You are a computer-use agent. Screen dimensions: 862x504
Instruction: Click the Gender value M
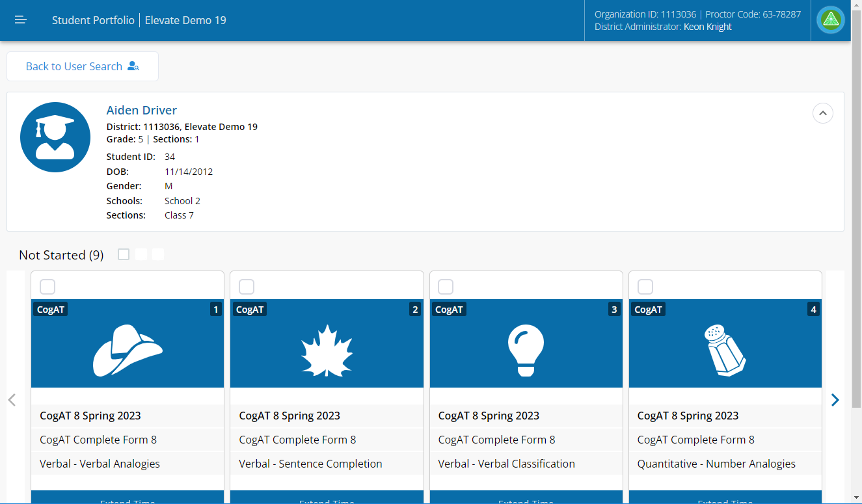click(168, 186)
